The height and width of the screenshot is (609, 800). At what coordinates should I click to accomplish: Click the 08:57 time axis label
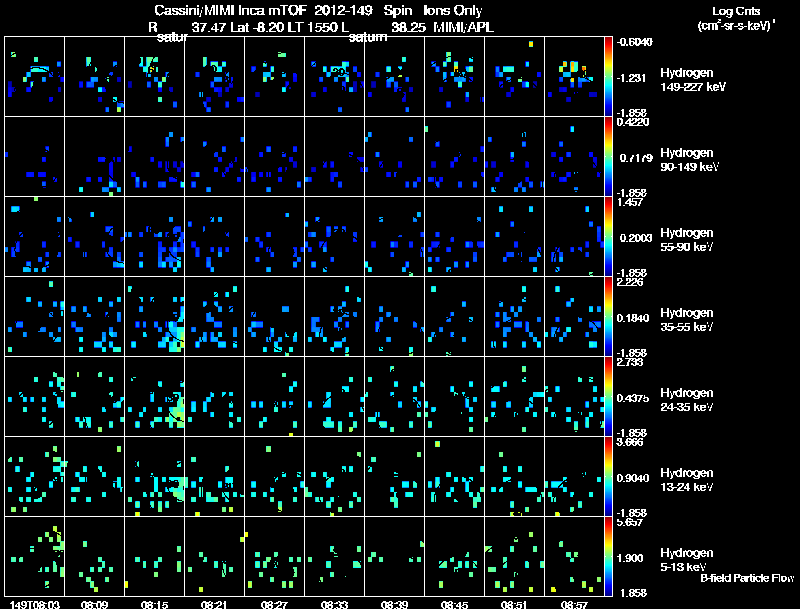tap(574, 604)
